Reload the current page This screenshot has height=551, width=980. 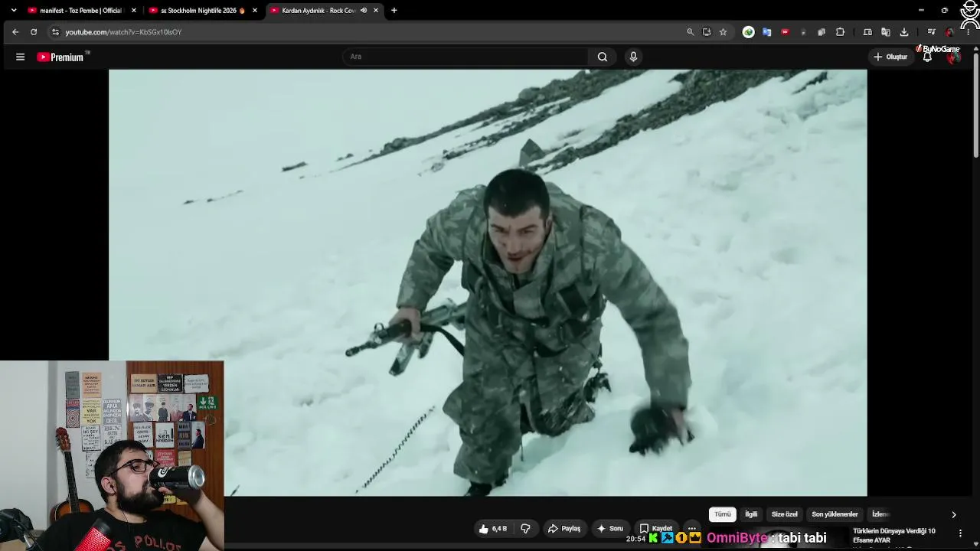click(34, 32)
